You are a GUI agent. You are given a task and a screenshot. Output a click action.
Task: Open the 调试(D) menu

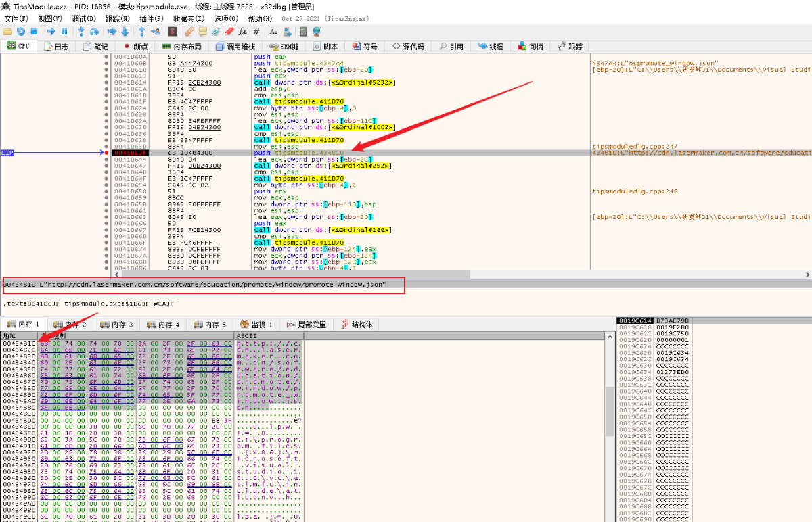pos(83,18)
